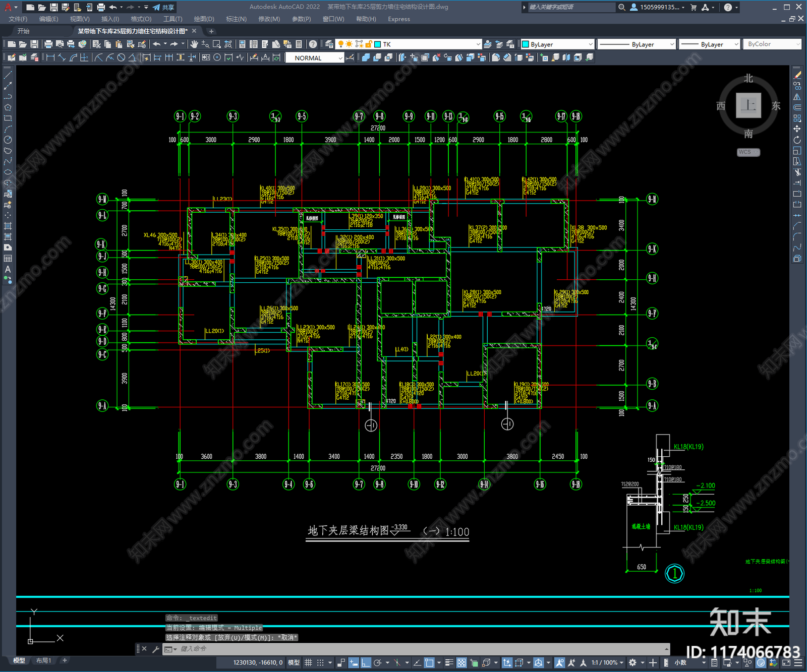The width and height of the screenshot is (807, 672).
Task: Open the 1:1 / 100% annotation scale dropdown
Action: 607,662
